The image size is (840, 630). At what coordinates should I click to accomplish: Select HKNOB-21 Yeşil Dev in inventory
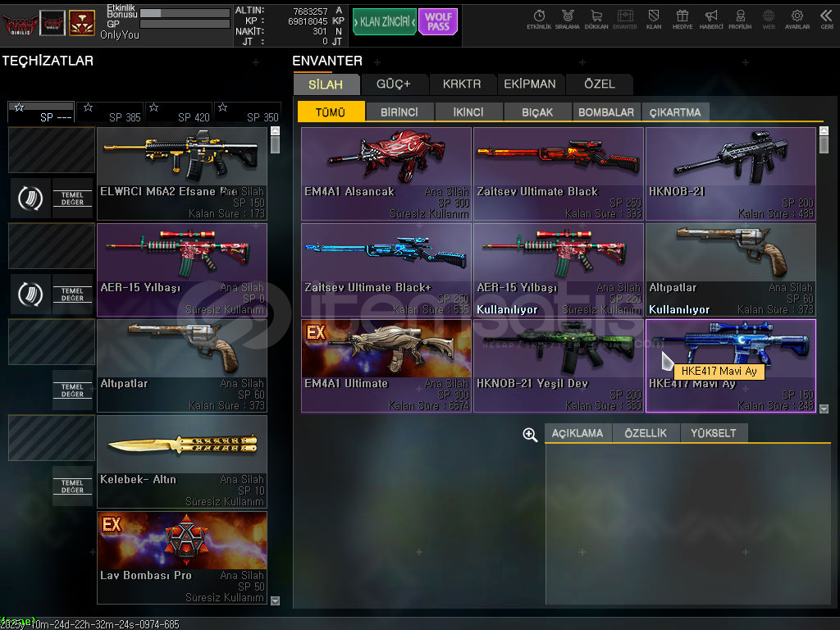[x=558, y=366]
